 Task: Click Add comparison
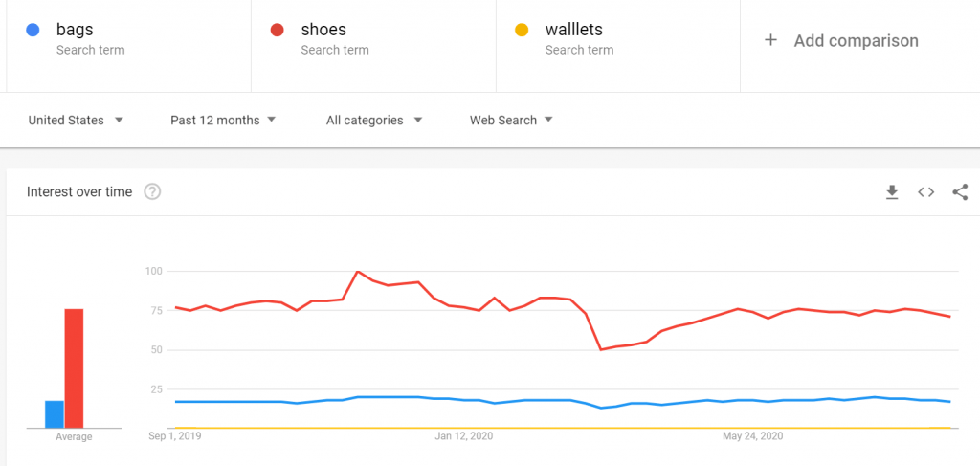pyautogui.click(x=857, y=41)
